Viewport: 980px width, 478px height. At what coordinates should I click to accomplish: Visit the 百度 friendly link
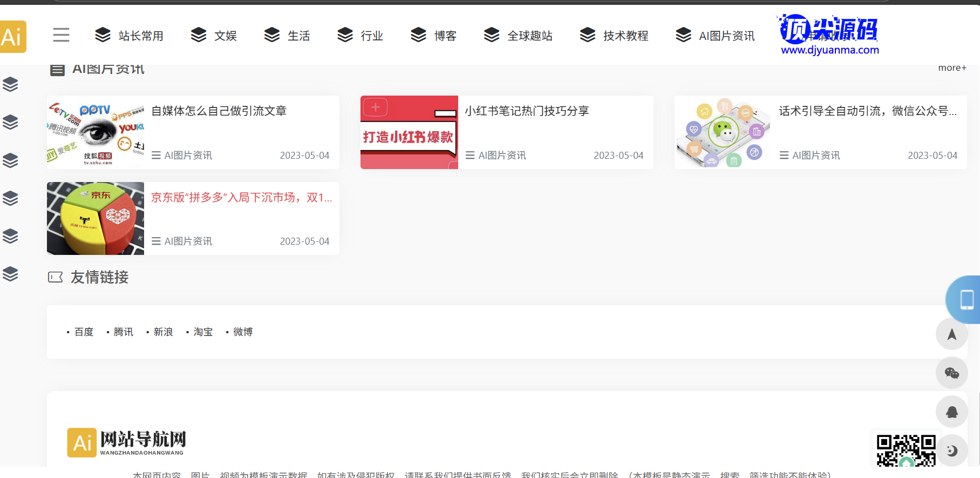84,332
